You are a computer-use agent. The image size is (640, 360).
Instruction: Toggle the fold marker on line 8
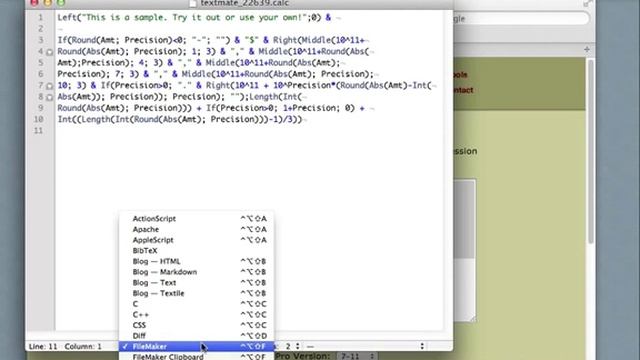click(x=49, y=98)
